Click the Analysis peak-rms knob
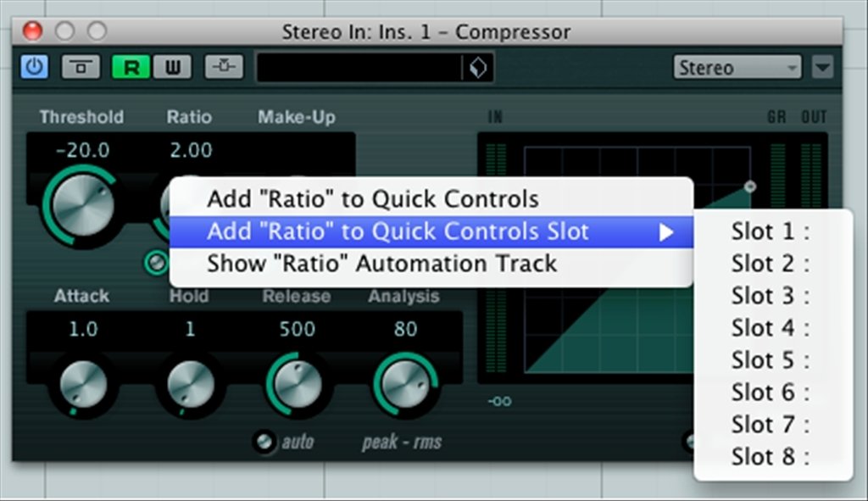The height and width of the screenshot is (501, 868). [405, 384]
